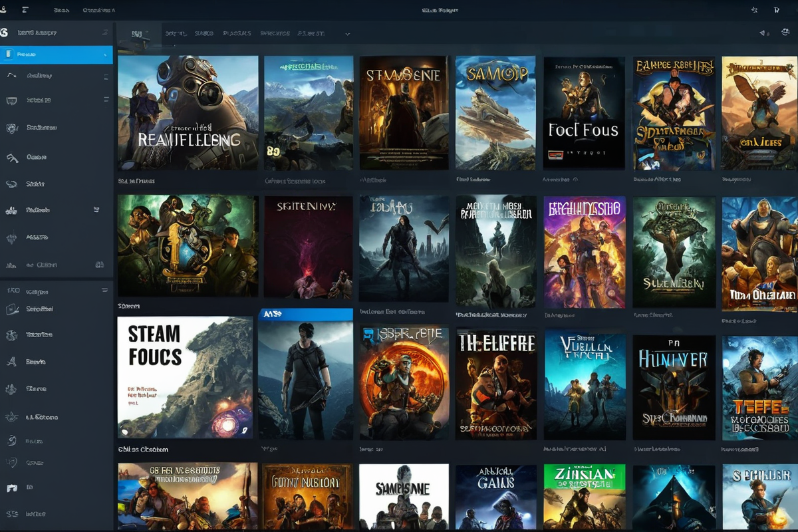The image size is (798, 532).
Task: Click the menu icon beside the Steam logo in the title bar
Action: [x=25, y=10]
